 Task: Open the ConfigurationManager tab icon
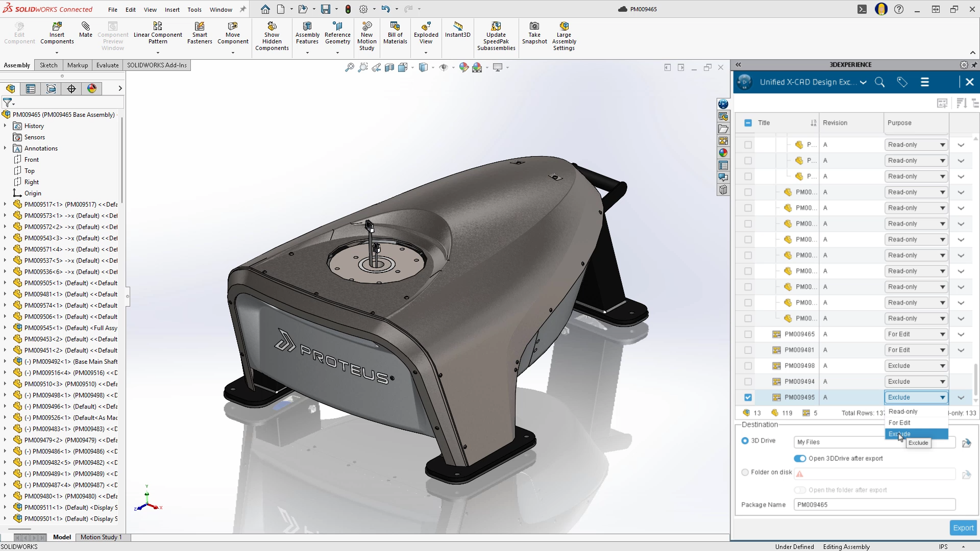(x=51, y=89)
